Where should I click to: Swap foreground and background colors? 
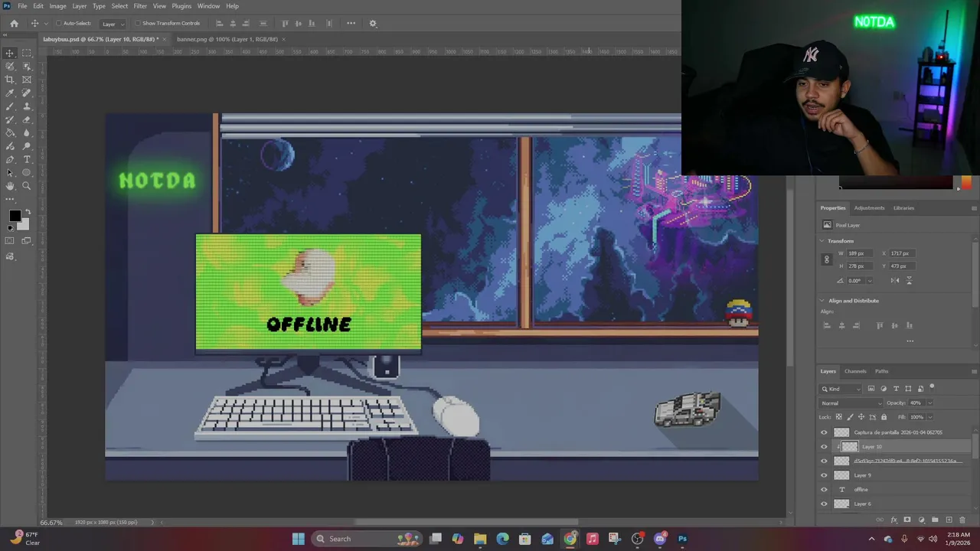[28, 210]
